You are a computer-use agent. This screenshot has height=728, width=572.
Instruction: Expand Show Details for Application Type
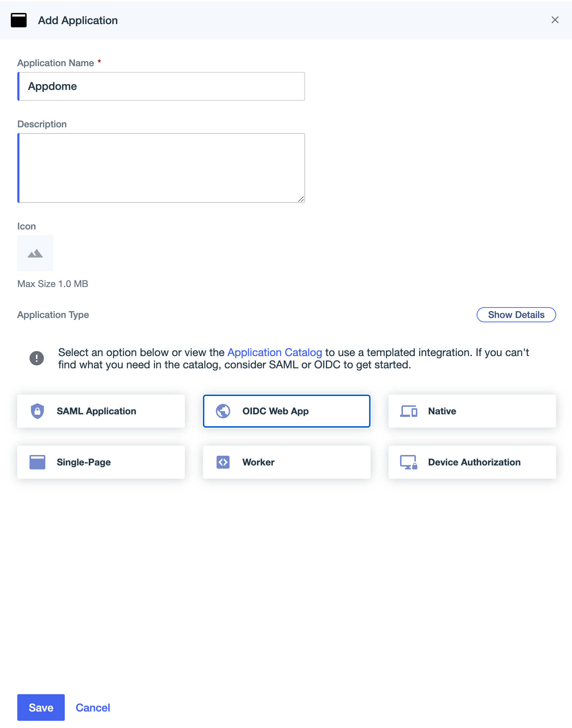(x=516, y=315)
